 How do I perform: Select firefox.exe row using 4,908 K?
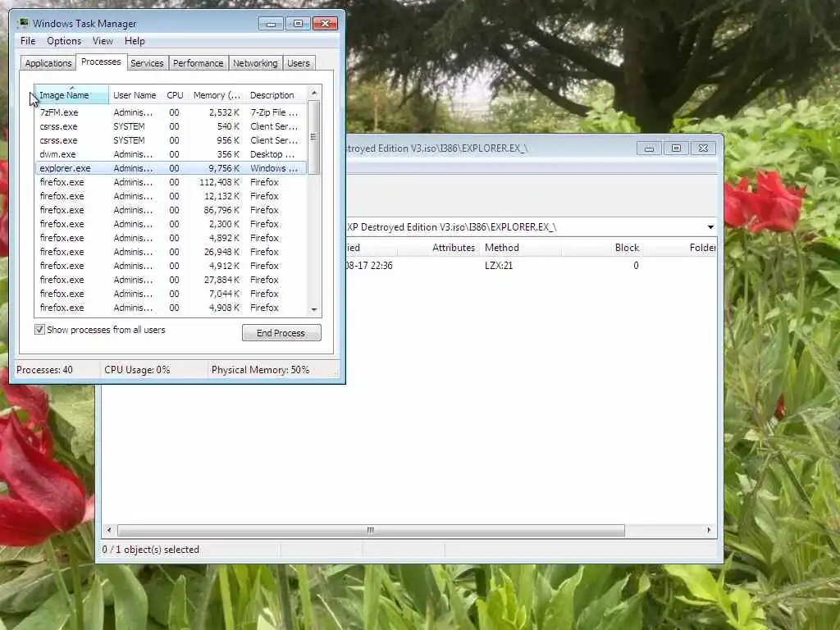[171, 308]
